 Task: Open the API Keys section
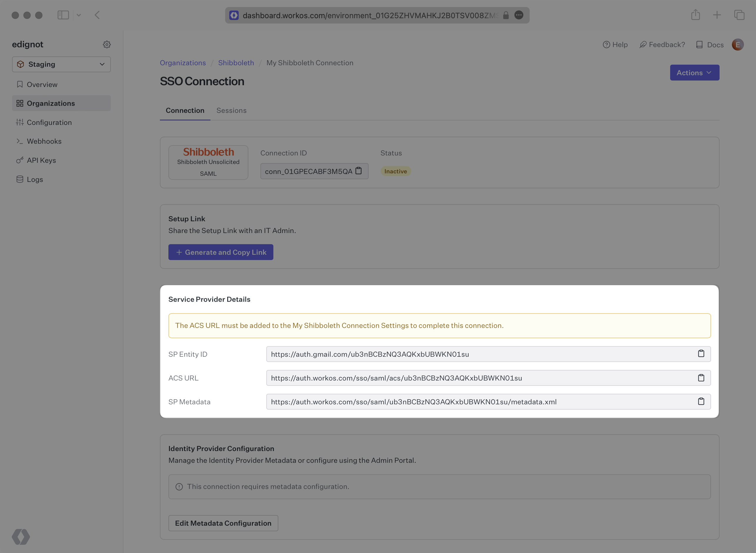pos(41,160)
